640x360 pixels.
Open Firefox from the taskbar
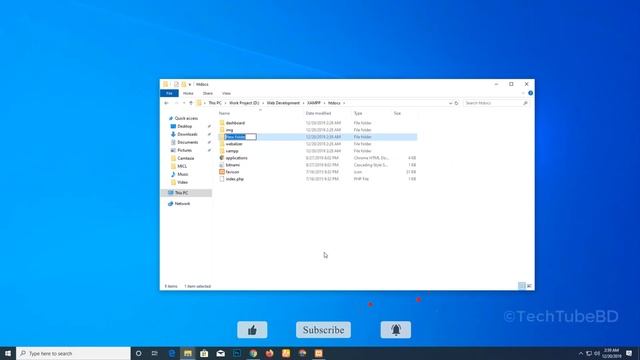[269, 353]
